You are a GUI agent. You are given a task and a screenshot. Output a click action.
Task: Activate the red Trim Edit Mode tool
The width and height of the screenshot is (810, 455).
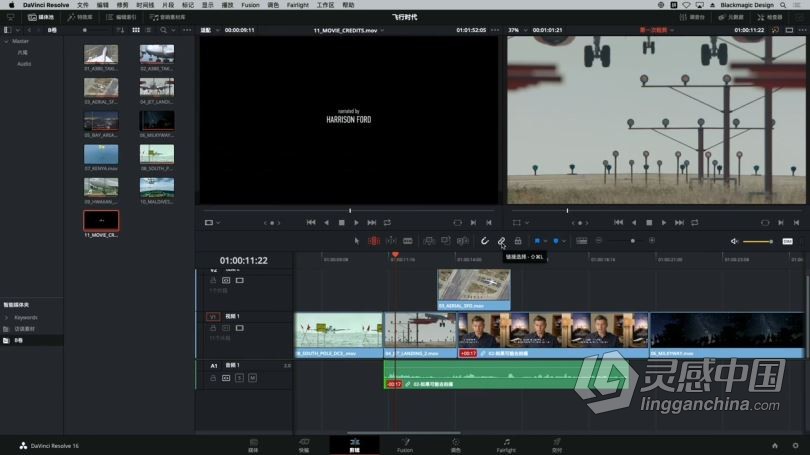[374, 241]
